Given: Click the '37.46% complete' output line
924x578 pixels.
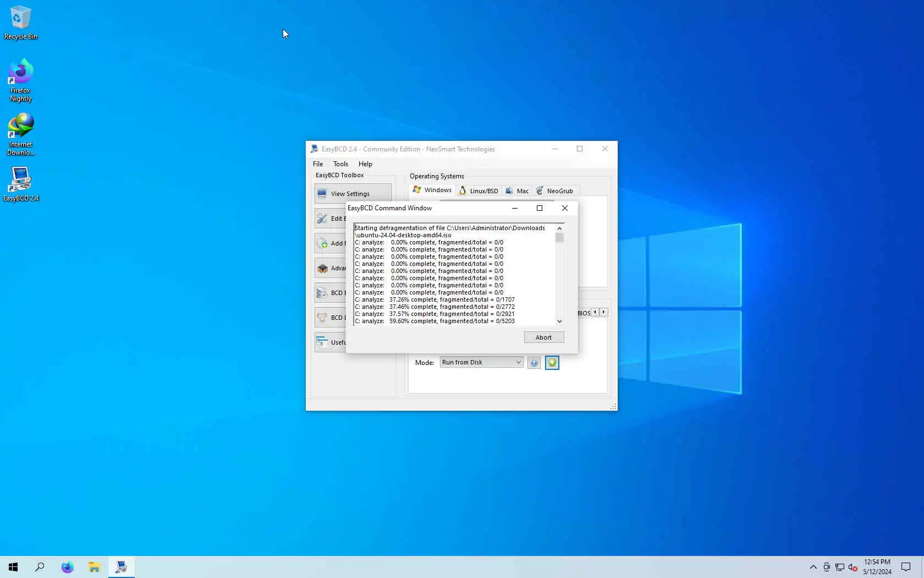Looking at the screenshot, I should tap(435, 307).
